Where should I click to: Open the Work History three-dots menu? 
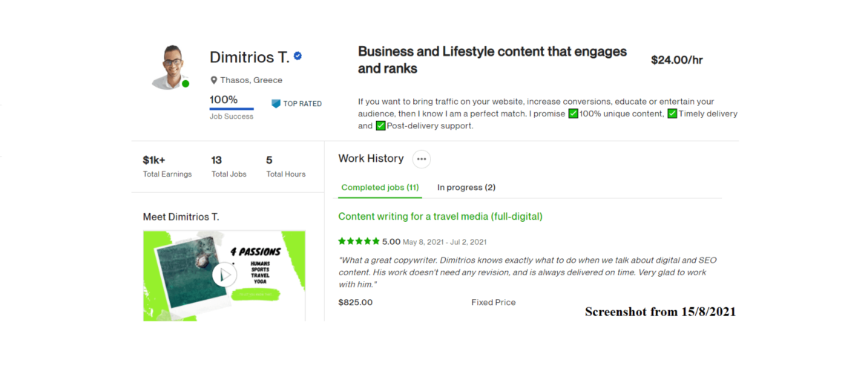(x=421, y=159)
